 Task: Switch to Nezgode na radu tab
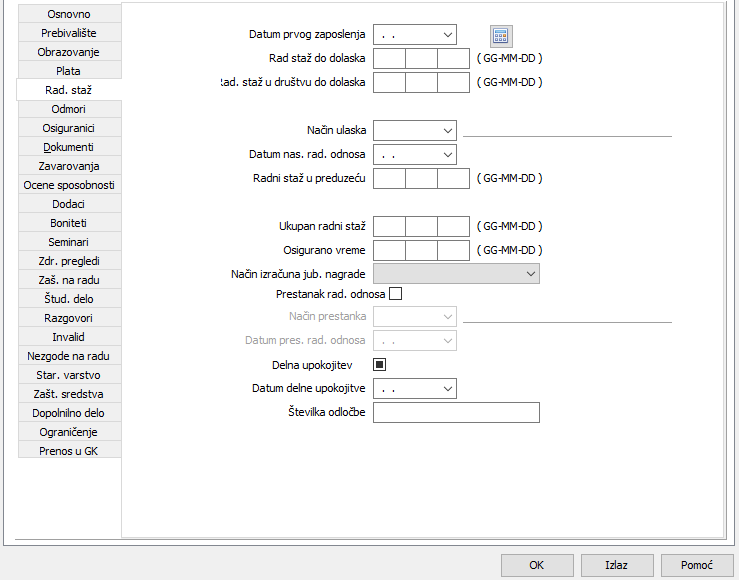coord(69,355)
